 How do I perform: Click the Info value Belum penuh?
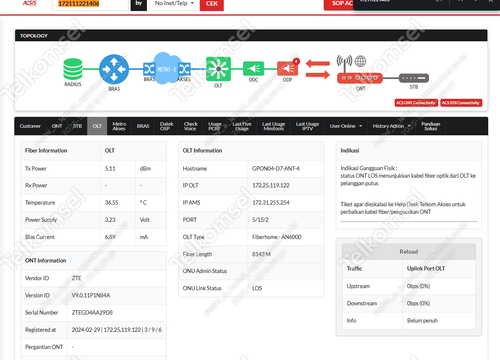pyautogui.click(x=422, y=321)
